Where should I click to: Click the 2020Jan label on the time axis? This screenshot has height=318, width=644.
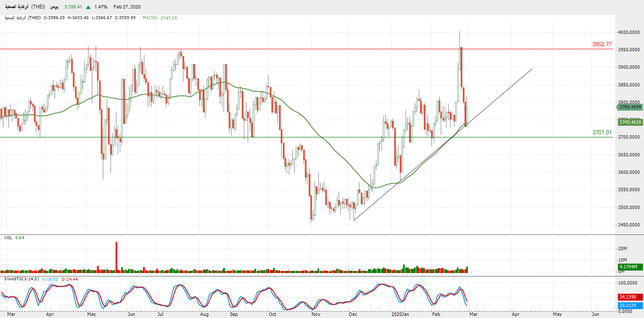tap(400, 315)
